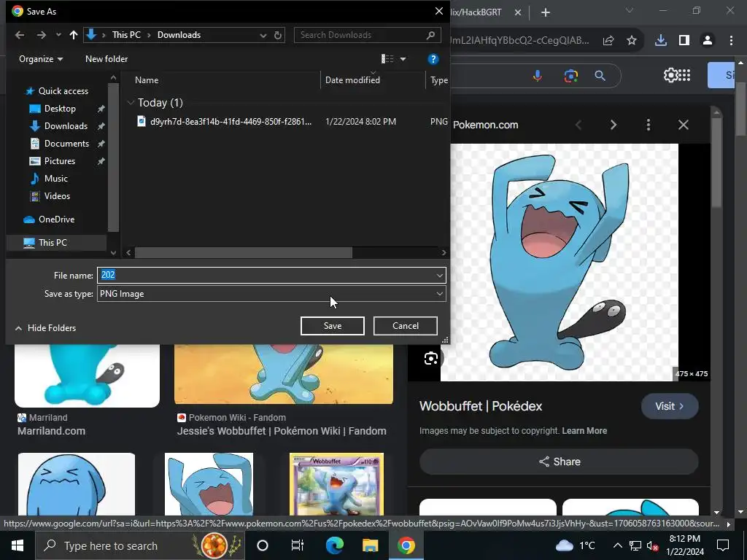Show next image with right arrow
The width and height of the screenshot is (747, 560).
click(x=613, y=125)
